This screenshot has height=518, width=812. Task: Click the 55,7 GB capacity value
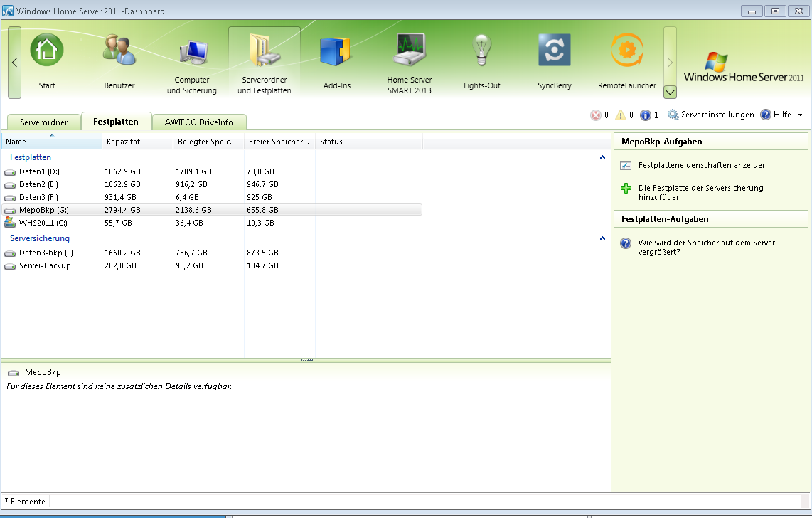(x=118, y=223)
